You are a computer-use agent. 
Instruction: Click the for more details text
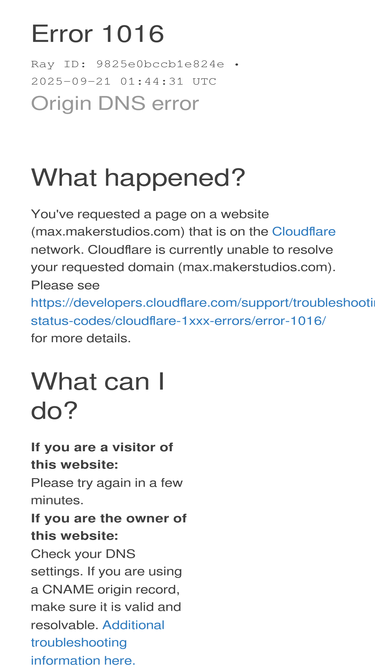pos(81,339)
